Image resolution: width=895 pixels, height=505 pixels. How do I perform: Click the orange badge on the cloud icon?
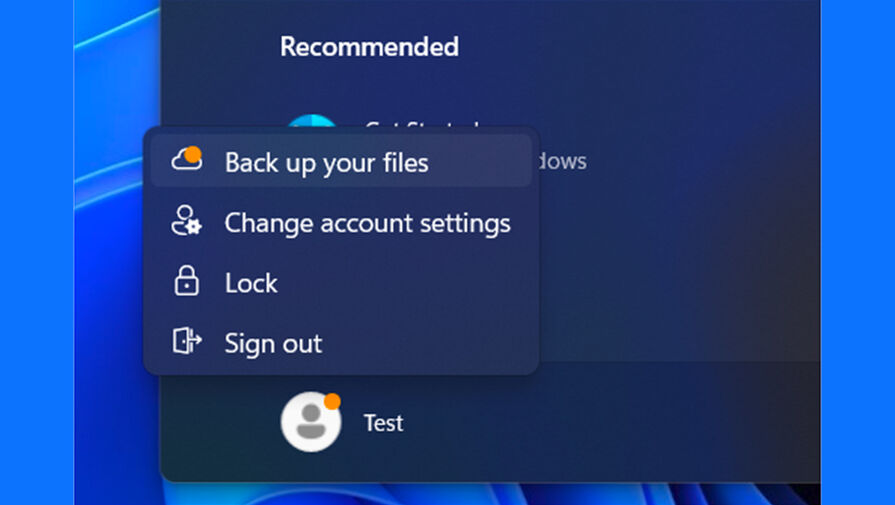pyautogui.click(x=193, y=154)
